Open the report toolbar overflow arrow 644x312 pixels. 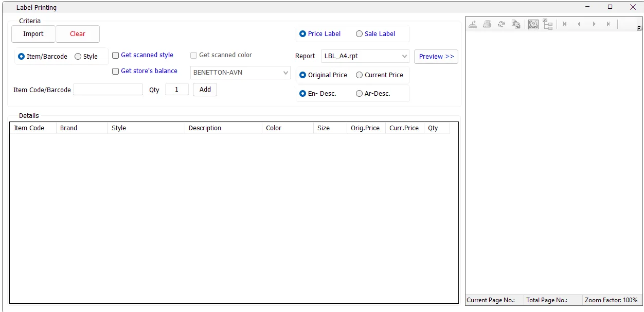(x=639, y=28)
